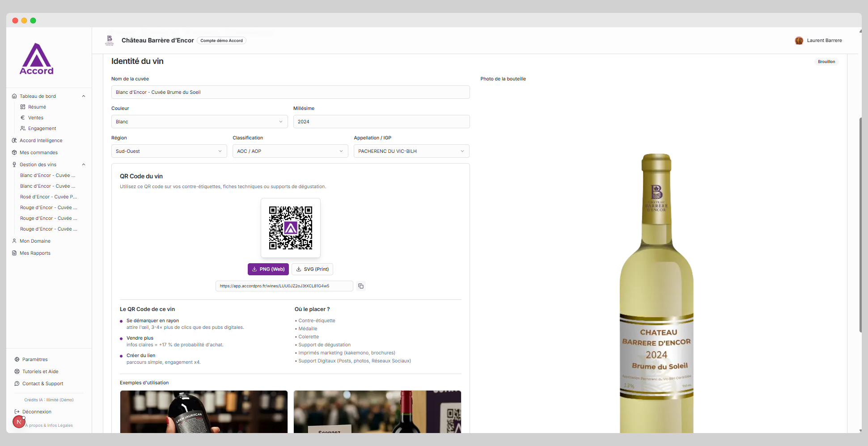Screen dimensions: 868x446
Task: Click the Nom de la cuvée field
Action: 290,92
